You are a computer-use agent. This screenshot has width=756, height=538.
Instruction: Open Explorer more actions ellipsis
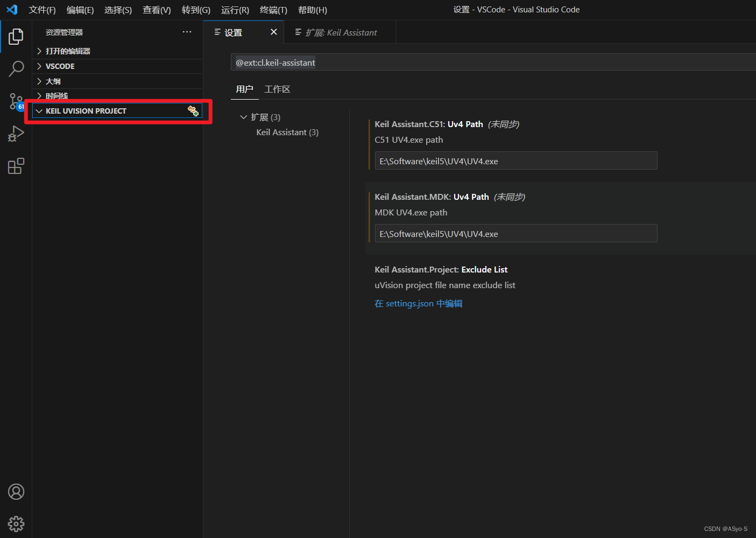pyautogui.click(x=187, y=32)
